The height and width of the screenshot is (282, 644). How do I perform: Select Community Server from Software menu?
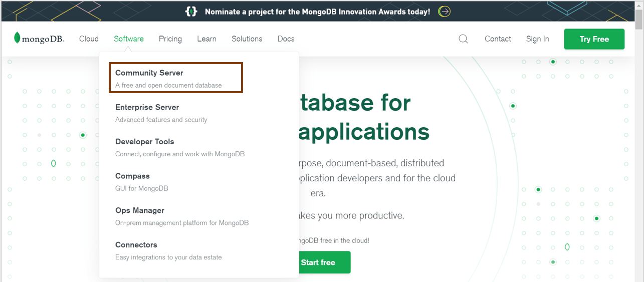[x=176, y=78]
